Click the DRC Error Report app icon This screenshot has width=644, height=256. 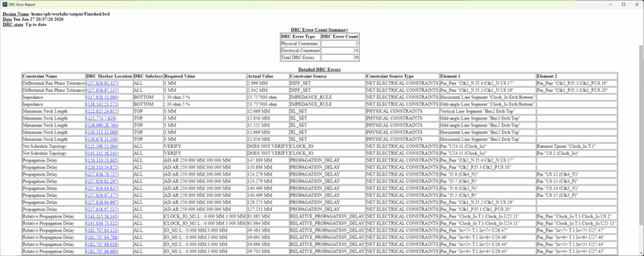click(x=6, y=4)
